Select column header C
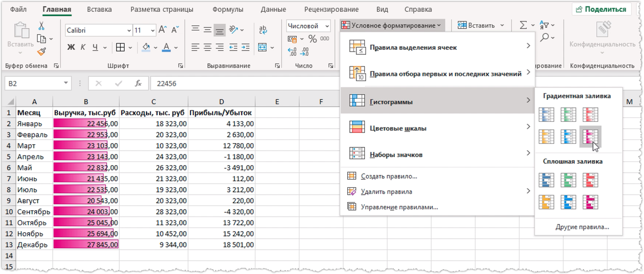Screen dimensions: 644x274 pos(153,102)
